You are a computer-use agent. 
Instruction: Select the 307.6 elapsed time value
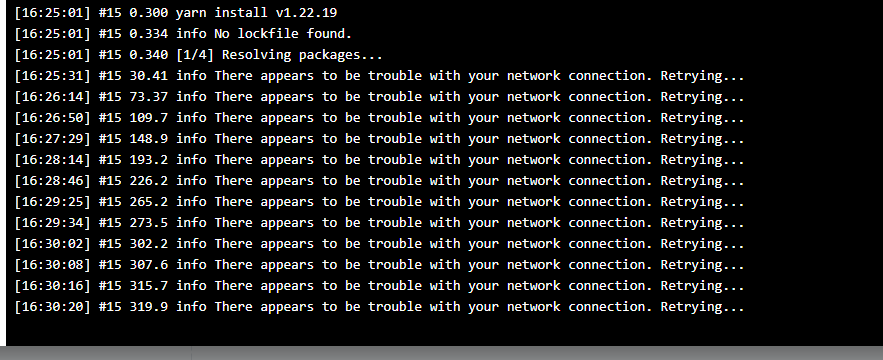149,265
